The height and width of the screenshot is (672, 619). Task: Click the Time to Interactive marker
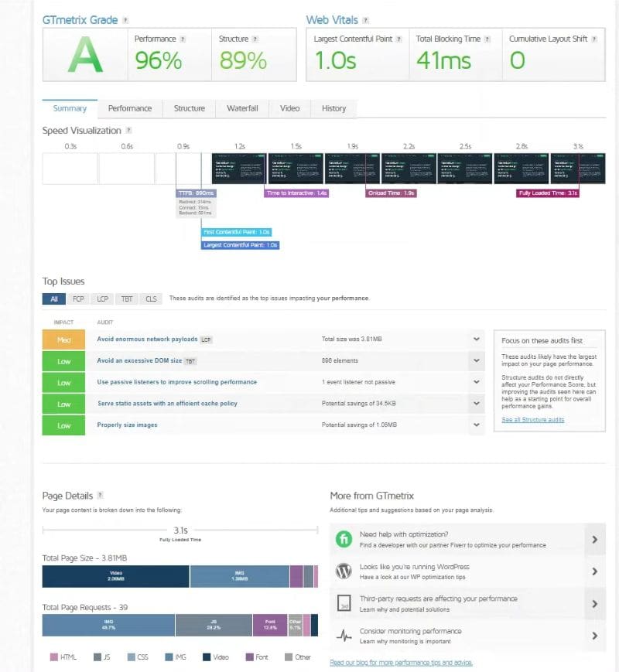coord(296,193)
